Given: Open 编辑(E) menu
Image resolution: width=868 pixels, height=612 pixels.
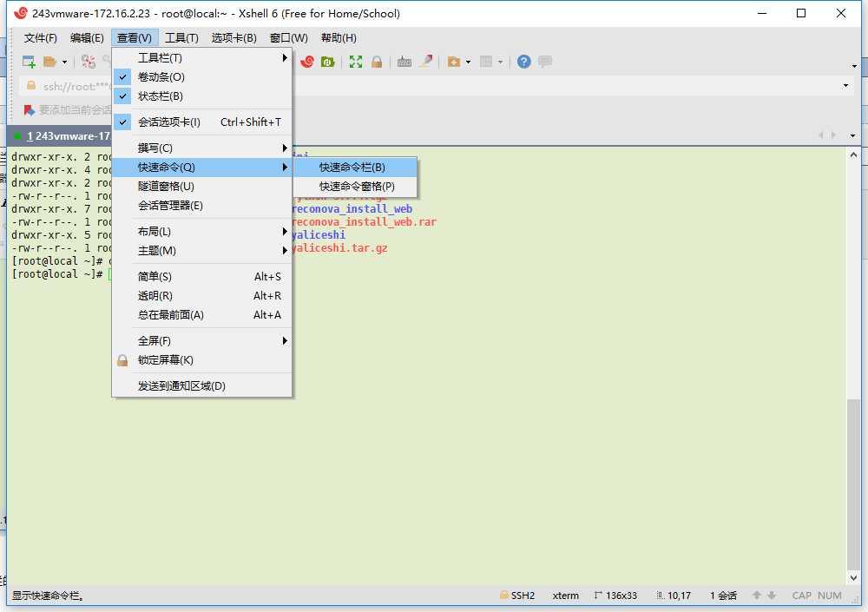Looking at the screenshot, I should [x=87, y=37].
